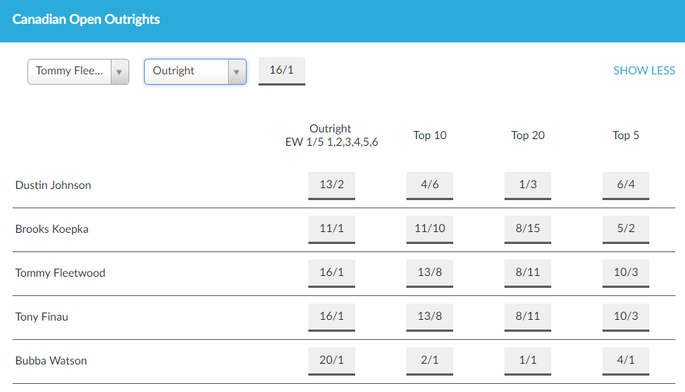Viewport: 685px width, 392px height.
Task: Select Brooks Koepka Top 10 odds 11/10
Action: 429,229
